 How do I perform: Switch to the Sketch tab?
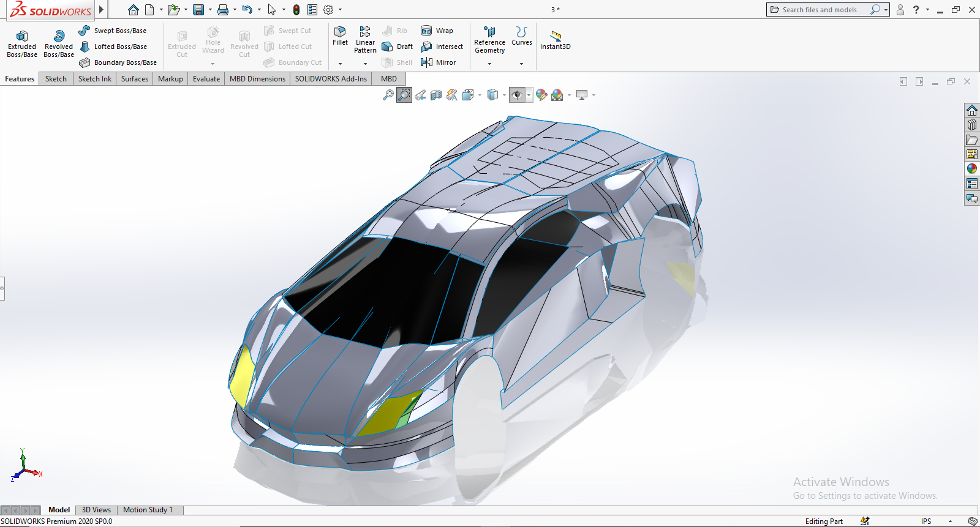coord(56,79)
